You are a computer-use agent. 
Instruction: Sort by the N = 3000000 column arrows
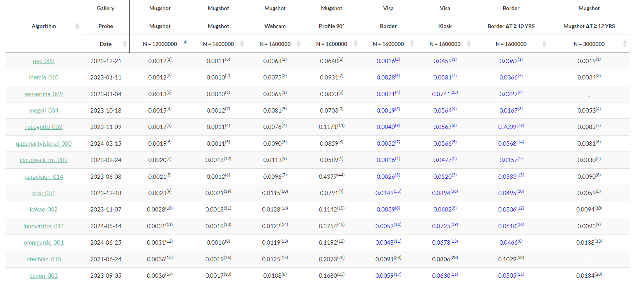coord(625,44)
